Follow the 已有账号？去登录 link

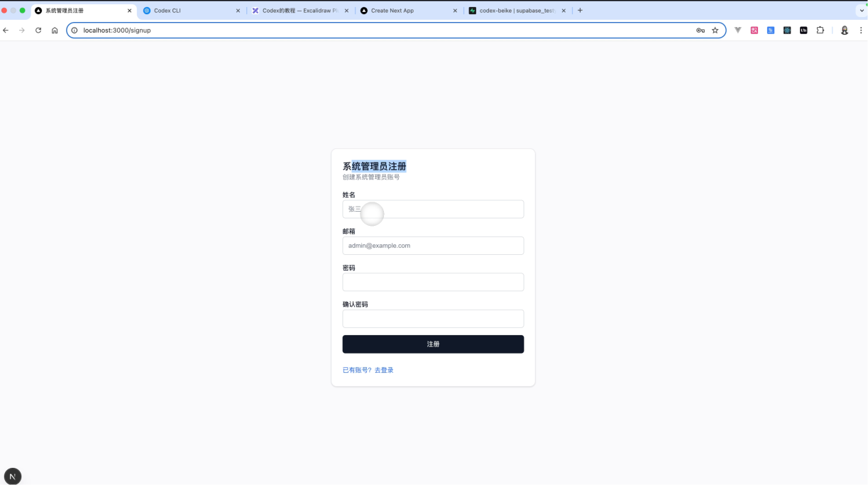click(368, 370)
